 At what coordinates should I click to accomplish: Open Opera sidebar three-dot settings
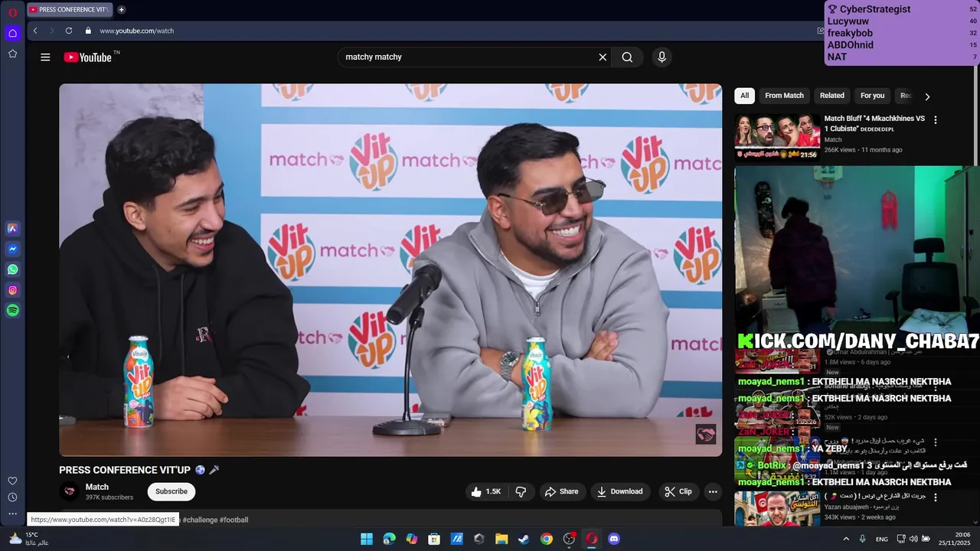click(x=12, y=514)
